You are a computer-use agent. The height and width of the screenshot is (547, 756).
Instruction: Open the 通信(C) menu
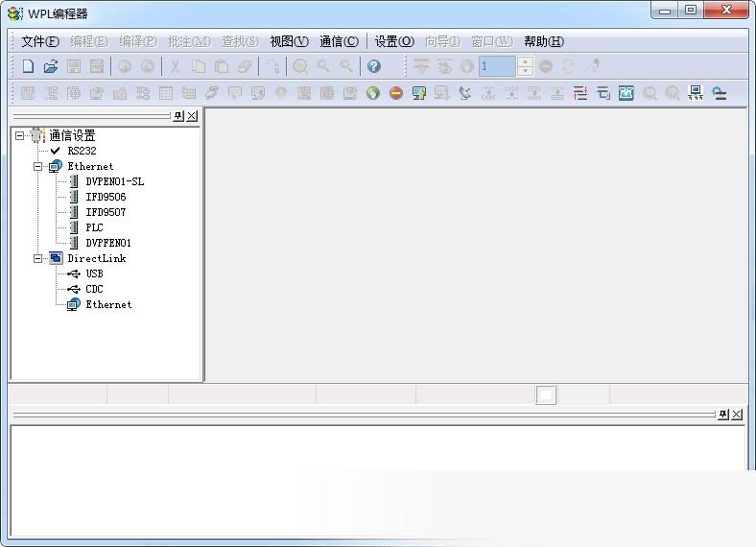[x=339, y=41]
